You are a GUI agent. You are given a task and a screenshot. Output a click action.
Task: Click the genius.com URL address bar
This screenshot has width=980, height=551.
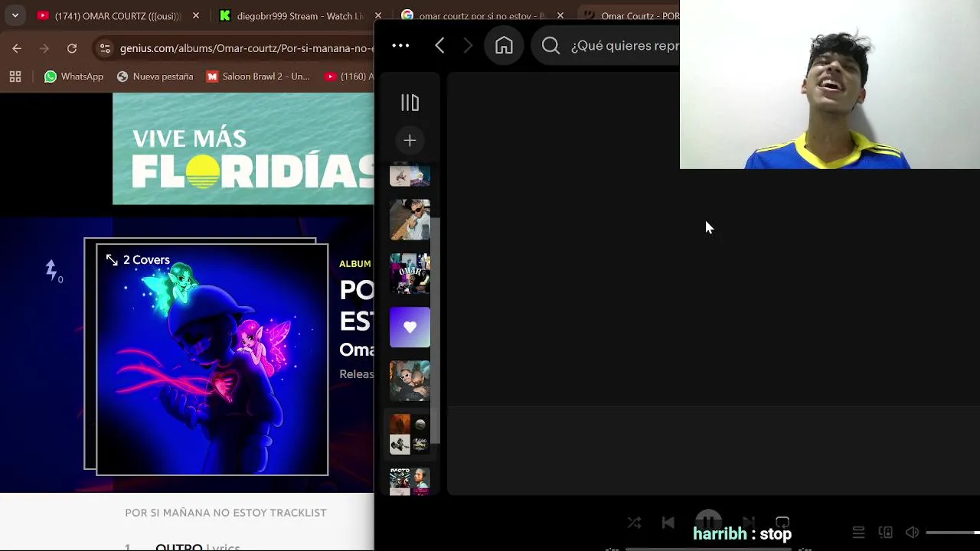click(247, 48)
